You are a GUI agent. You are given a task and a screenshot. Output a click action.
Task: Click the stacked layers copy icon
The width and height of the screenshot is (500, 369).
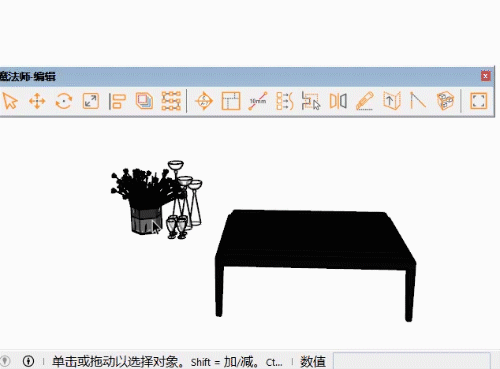[144, 101]
